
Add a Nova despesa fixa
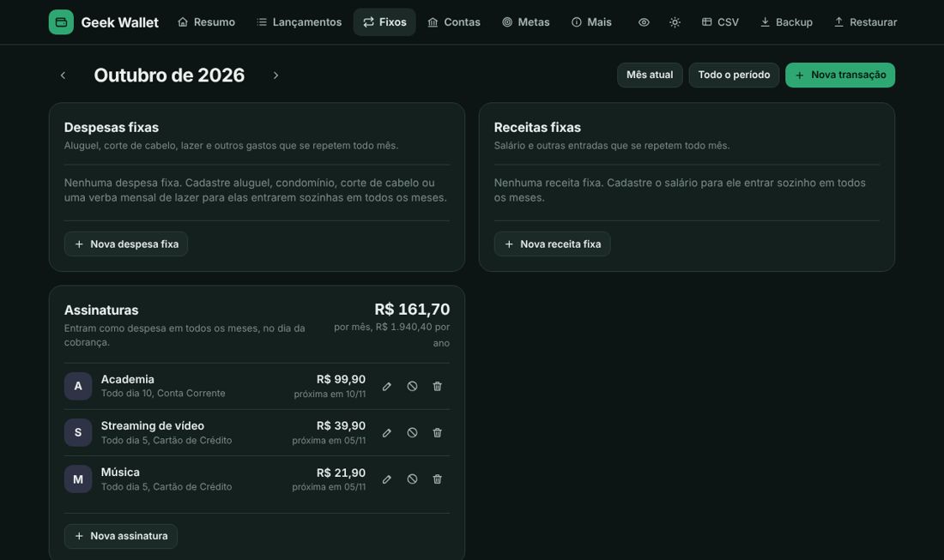[x=126, y=244]
